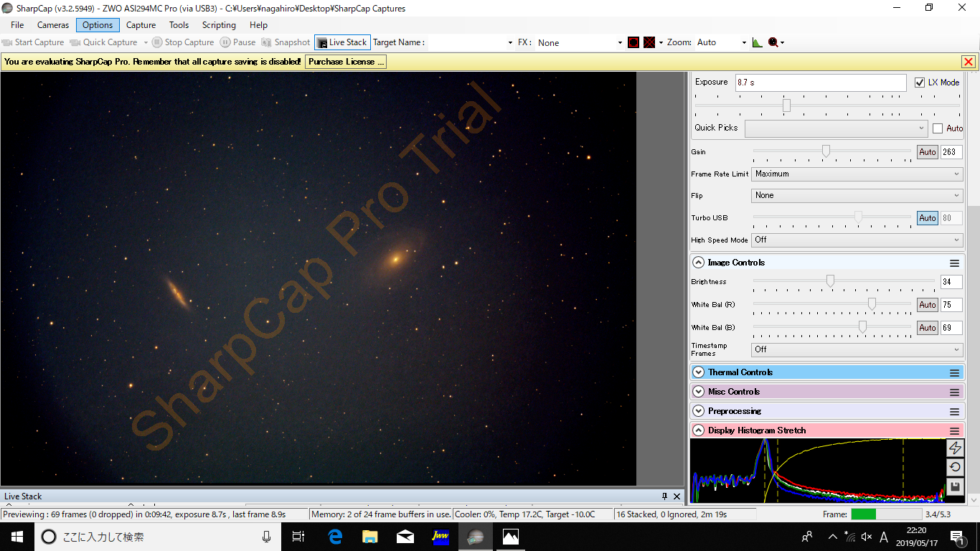Click the Windows taskbar search box
Screen dimensions: 980x551
pos(158,536)
